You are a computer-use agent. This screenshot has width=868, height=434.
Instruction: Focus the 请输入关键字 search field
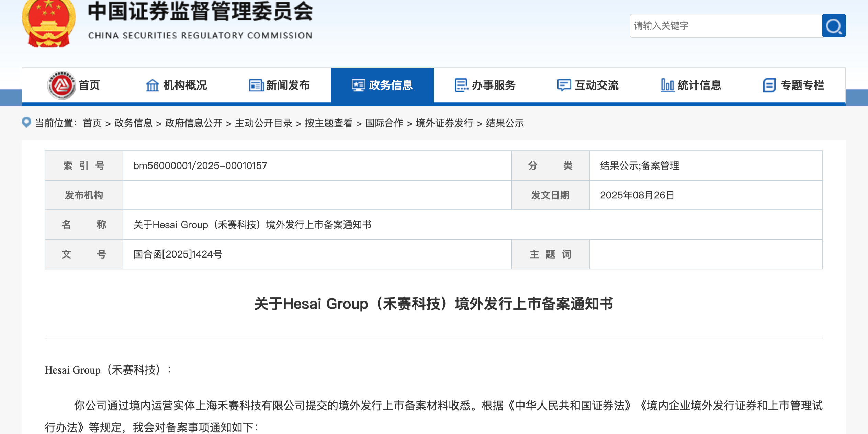[726, 26]
